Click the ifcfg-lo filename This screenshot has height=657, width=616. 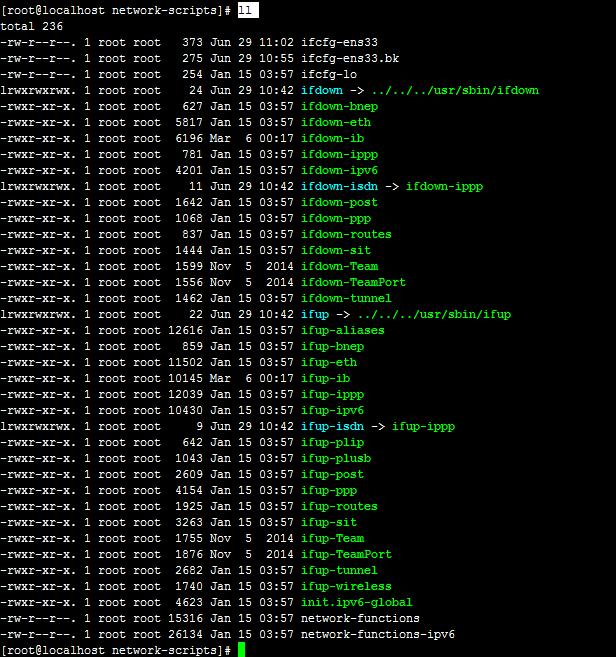pos(329,74)
